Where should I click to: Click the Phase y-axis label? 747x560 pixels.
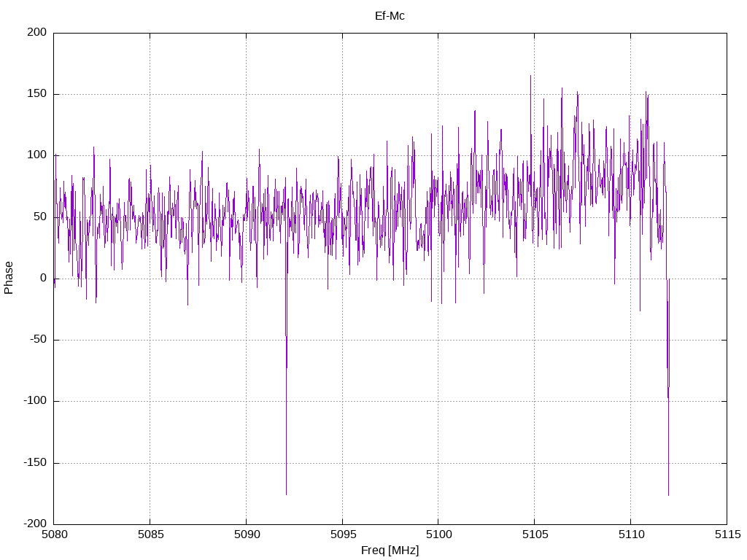(x=9, y=278)
